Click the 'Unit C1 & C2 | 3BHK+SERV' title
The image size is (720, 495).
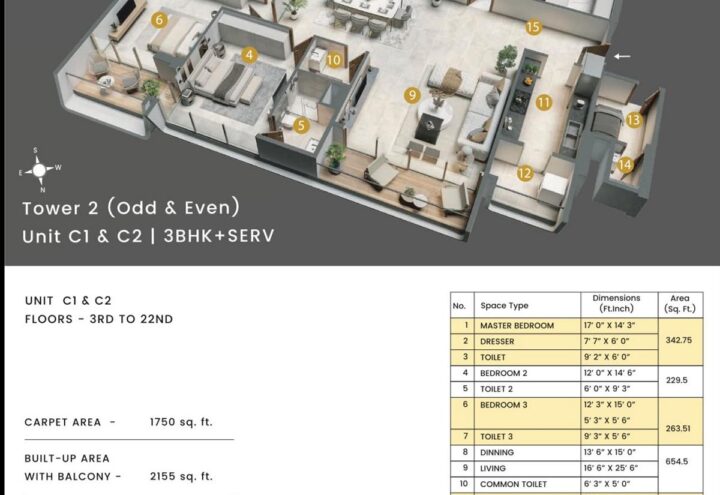(x=148, y=236)
